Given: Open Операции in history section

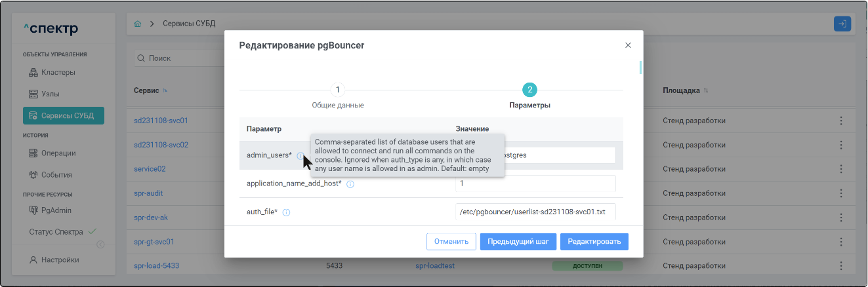Looking at the screenshot, I should click(52, 153).
